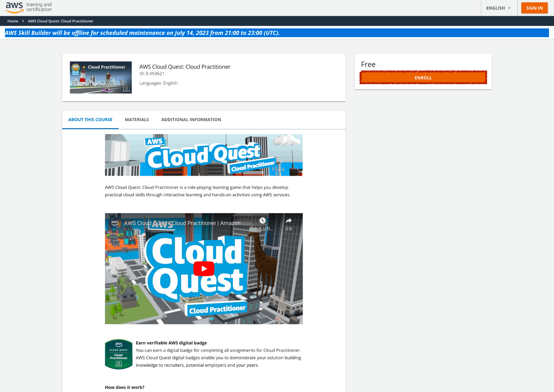Click the ENROLL button
Viewport: 554px width, 392px height.
point(423,78)
